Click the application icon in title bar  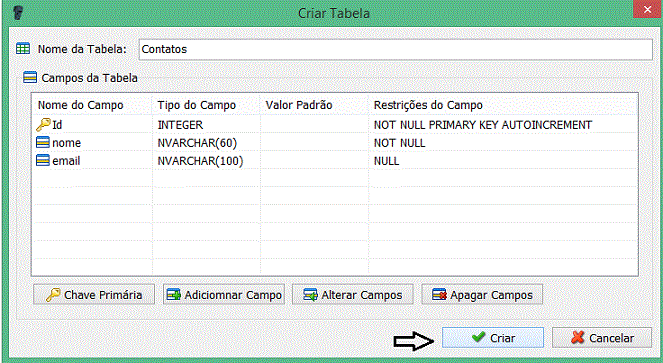[17, 13]
